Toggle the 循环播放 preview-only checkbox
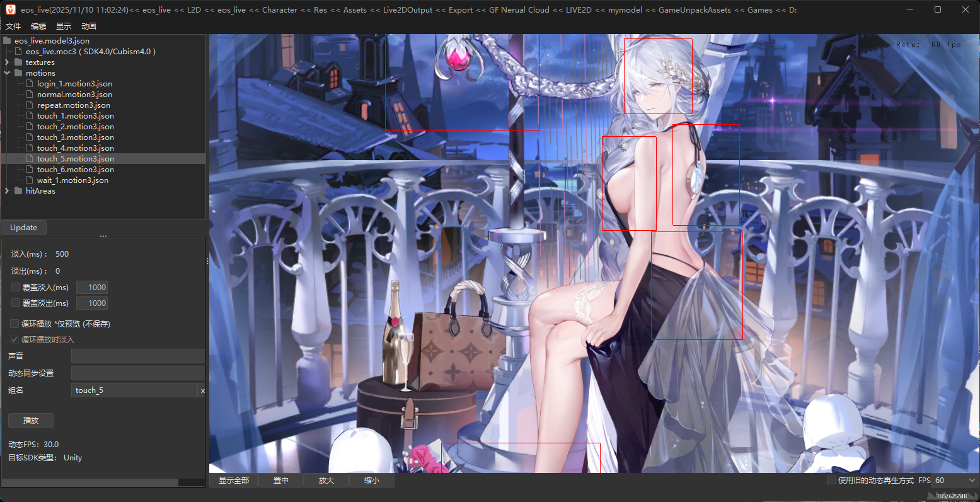 click(x=14, y=324)
